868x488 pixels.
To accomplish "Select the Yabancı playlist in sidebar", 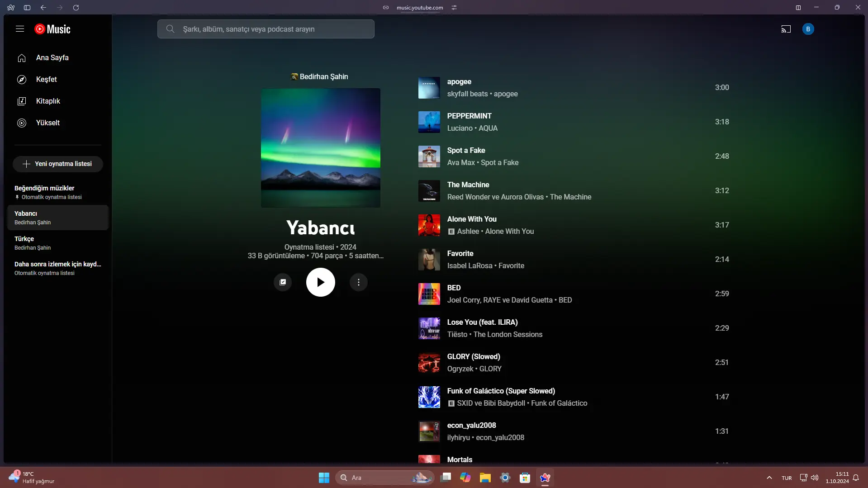I will 58,218.
